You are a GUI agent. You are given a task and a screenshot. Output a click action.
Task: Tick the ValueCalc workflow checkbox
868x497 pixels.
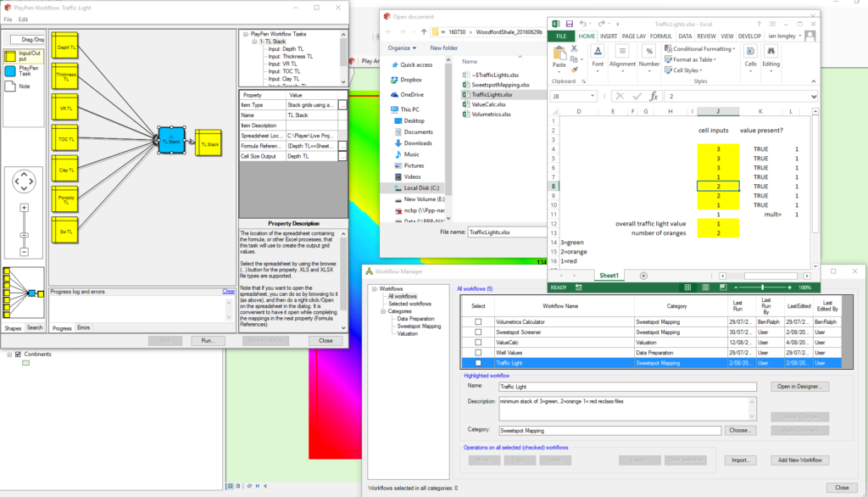478,343
